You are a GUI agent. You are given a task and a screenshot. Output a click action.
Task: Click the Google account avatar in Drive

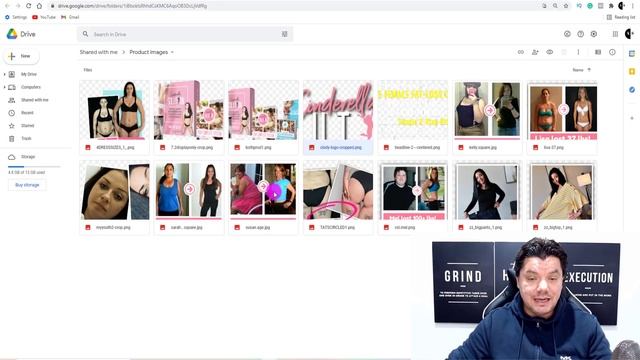(x=629, y=34)
